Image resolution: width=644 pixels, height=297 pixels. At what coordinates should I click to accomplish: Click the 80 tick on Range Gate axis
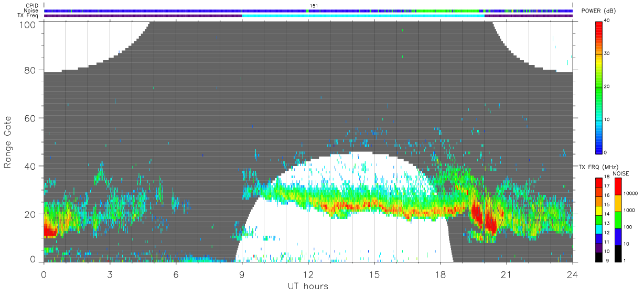[x=31, y=70]
